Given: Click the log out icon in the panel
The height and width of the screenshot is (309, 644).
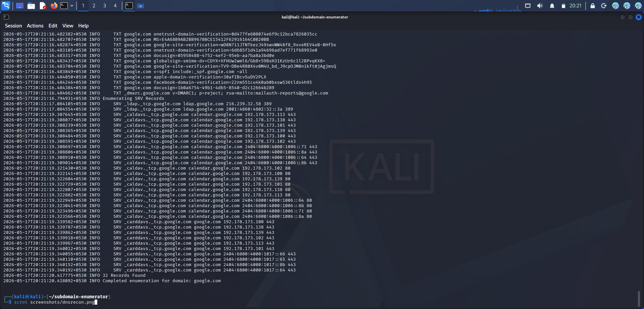Looking at the screenshot, I should coord(604,6).
